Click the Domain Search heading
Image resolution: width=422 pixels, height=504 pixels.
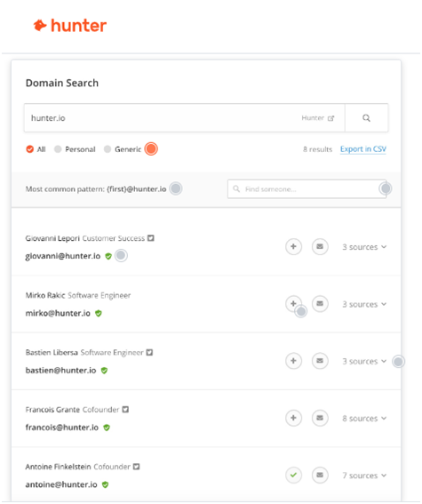62,83
